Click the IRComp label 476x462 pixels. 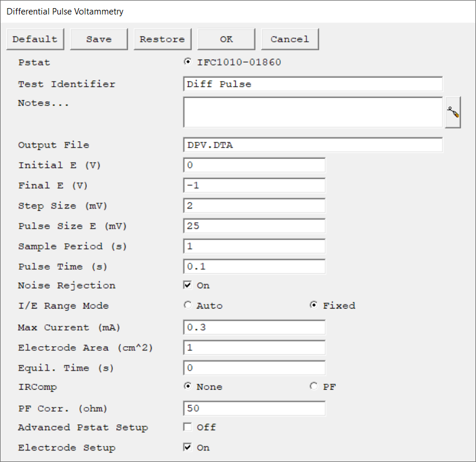coord(37,387)
